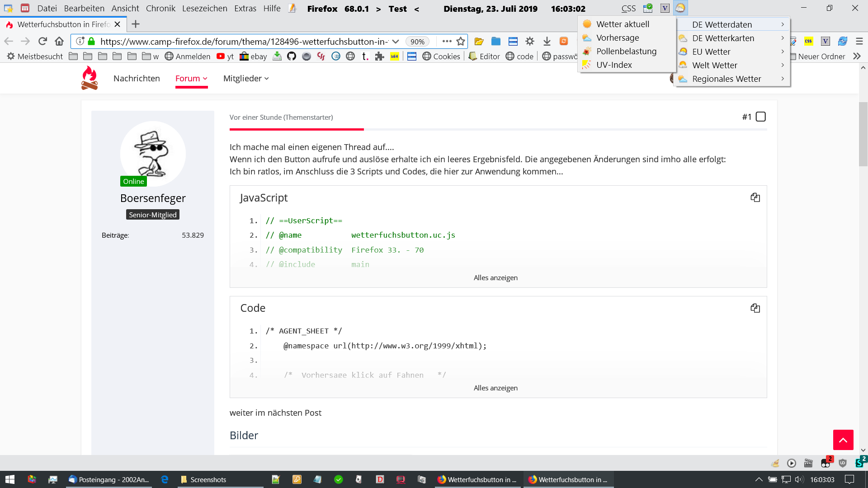
Task: Tick the checkbox next to post #1
Action: click(761, 117)
